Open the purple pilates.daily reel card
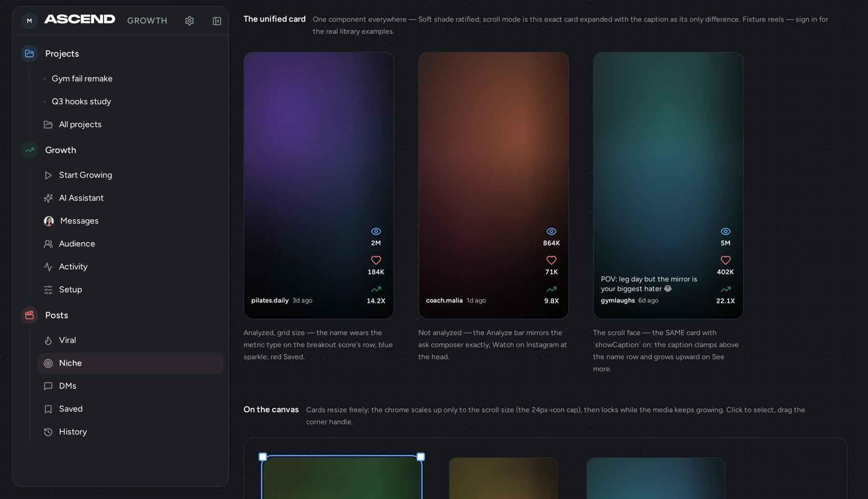Image resolution: width=868 pixels, height=499 pixels. pyautogui.click(x=319, y=186)
